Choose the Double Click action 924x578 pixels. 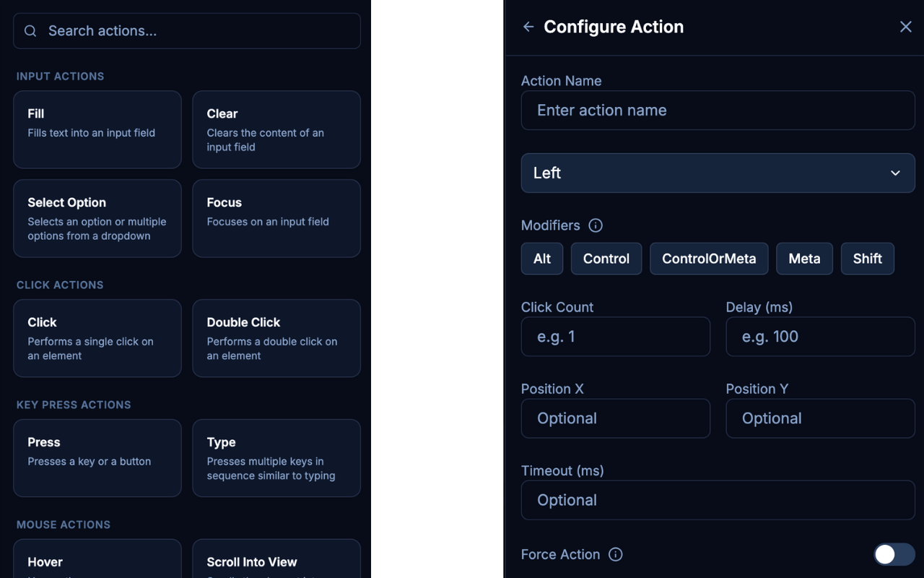276,338
